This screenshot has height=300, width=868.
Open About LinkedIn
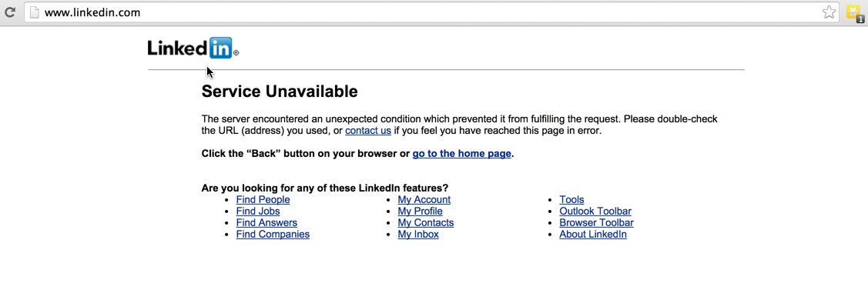[593, 235]
